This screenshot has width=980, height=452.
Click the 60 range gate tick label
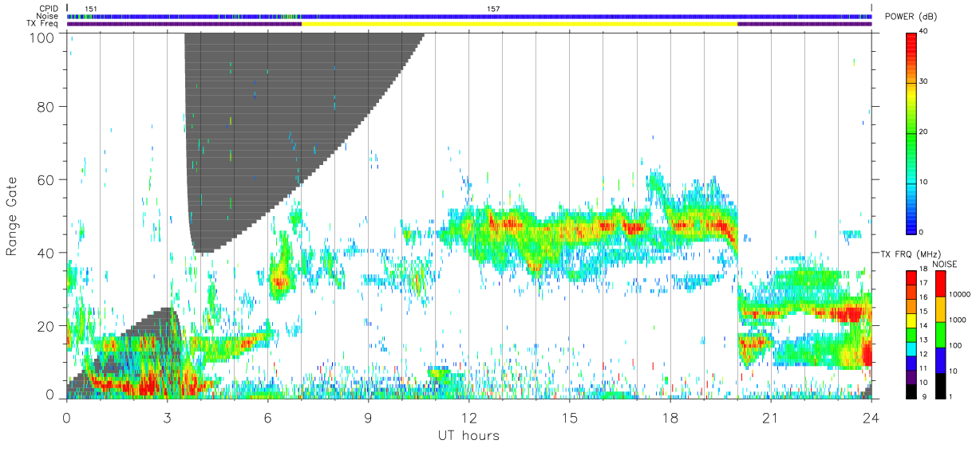pos(45,180)
